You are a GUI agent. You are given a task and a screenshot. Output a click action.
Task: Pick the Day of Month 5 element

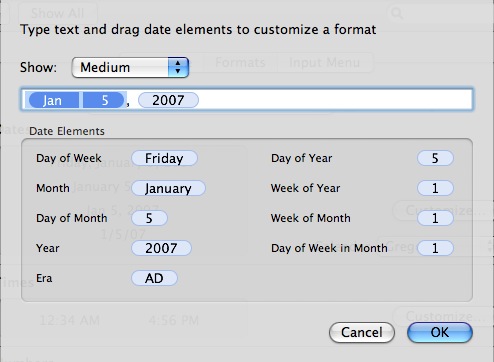(149, 218)
